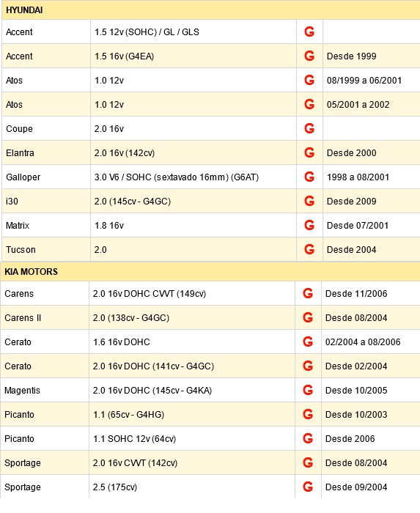The width and height of the screenshot is (420, 513).
Task: Click the Sportage 2.0 16v CVVT (142cv) cell
Action: pos(192,463)
